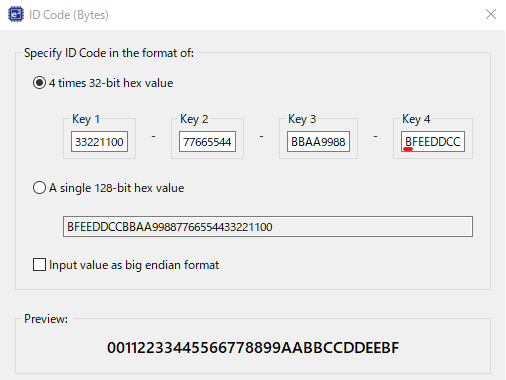Click the Key 1 group label

click(x=86, y=119)
